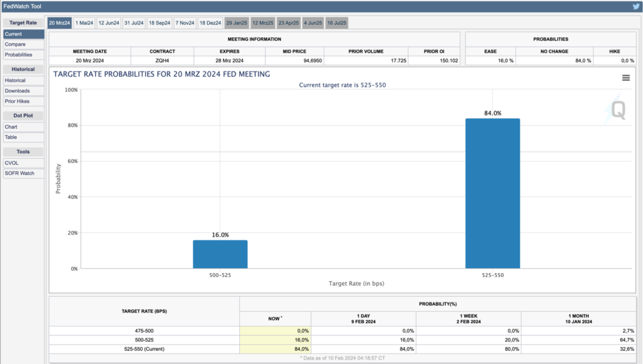Click the 500-525 probability bar
The image size is (643, 364).
220,254
